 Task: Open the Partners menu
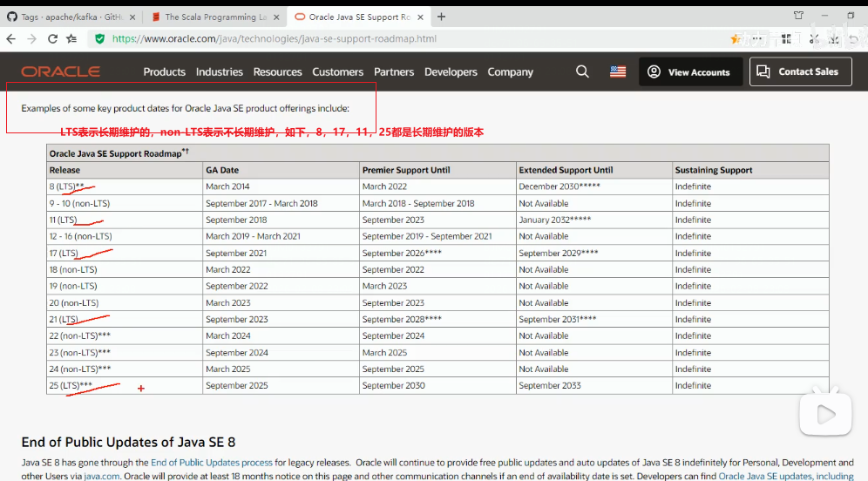394,72
